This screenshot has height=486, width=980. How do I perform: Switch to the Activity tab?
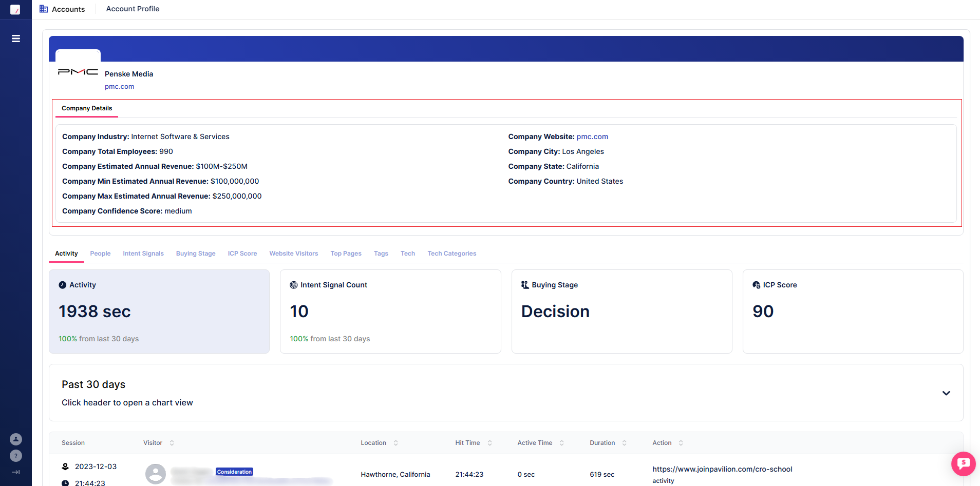click(x=66, y=254)
